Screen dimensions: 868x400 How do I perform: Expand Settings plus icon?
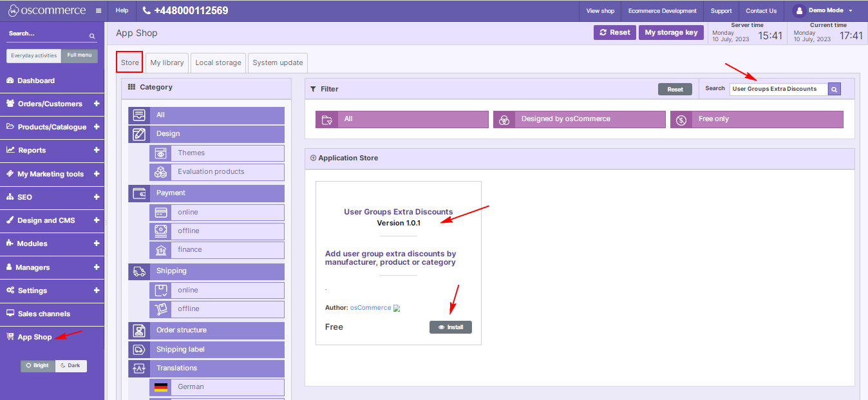(x=97, y=290)
